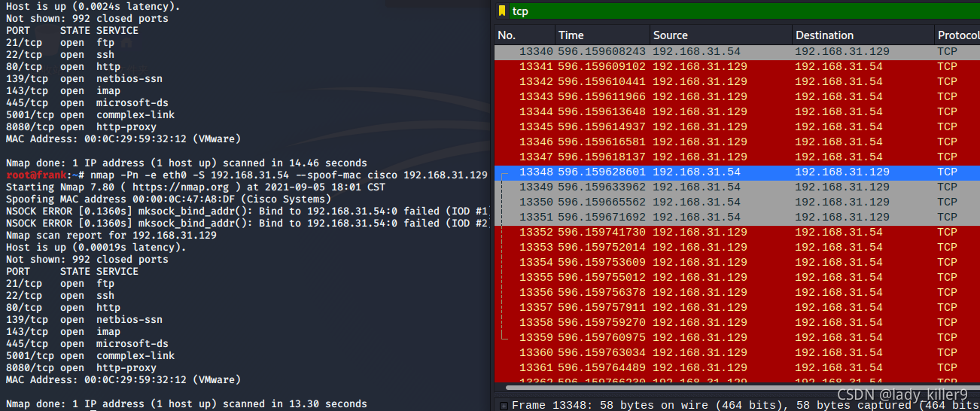980x411 pixels.
Task: Sort packets by the No. column header
Action: point(525,35)
